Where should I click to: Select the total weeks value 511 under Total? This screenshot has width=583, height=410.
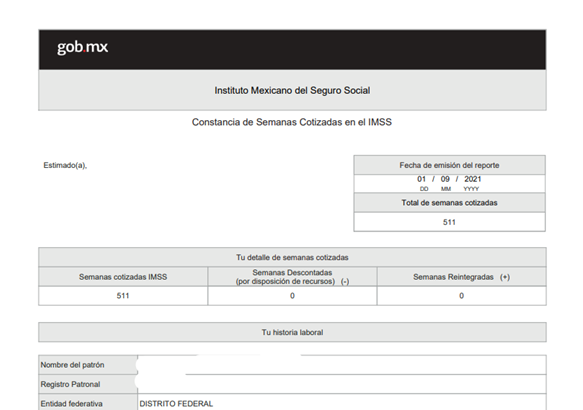pos(449,222)
